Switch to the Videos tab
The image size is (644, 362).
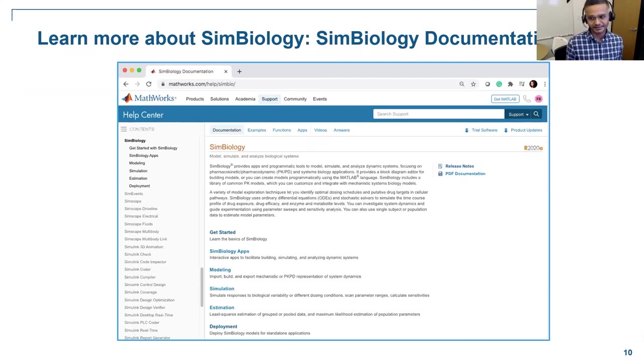point(320,130)
